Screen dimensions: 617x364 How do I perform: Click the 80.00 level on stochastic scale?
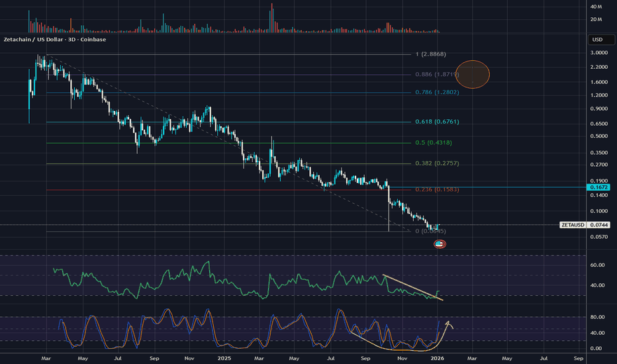[x=597, y=317]
